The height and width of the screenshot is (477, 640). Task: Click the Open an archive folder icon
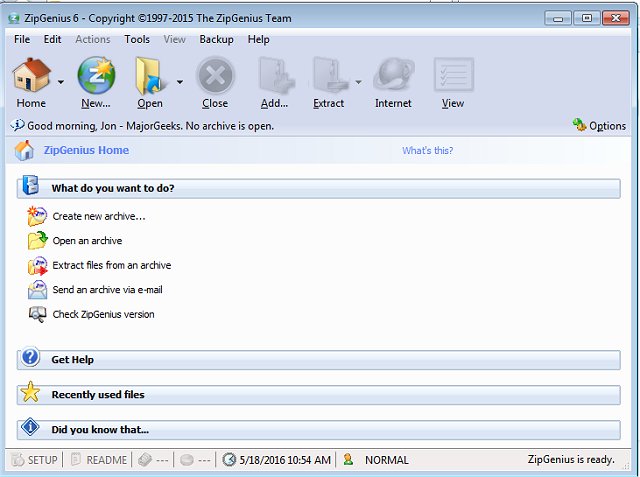(38, 240)
